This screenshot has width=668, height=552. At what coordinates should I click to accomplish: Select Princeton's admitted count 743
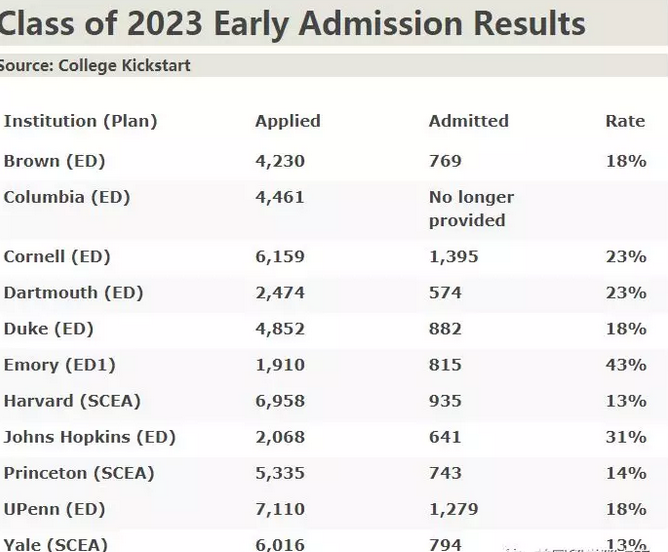click(x=445, y=473)
